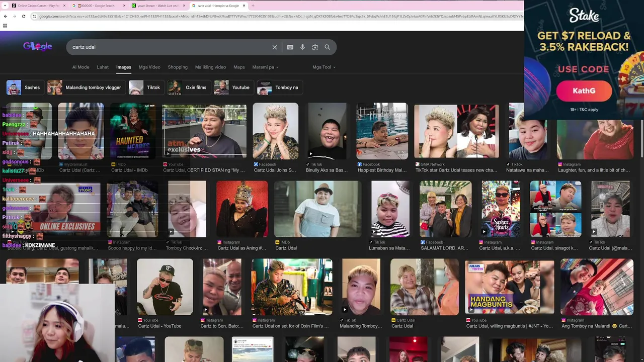
Task: Switch to Online Casino Games tab
Action: coord(38,6)
